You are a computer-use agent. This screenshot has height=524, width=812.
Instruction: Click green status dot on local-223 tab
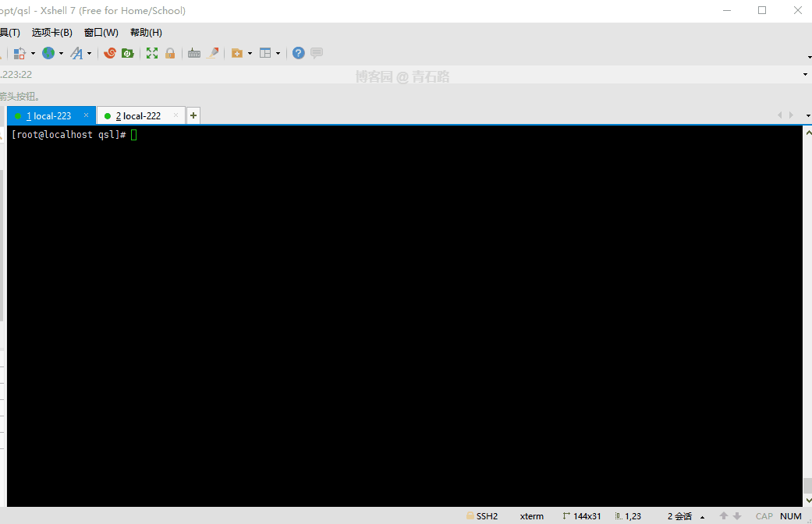18,116
